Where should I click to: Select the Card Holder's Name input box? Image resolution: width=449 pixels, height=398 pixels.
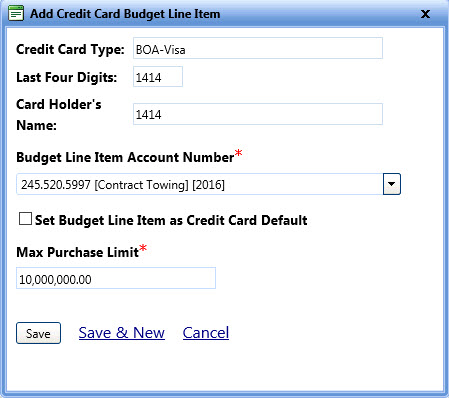[x=258, y=114]
